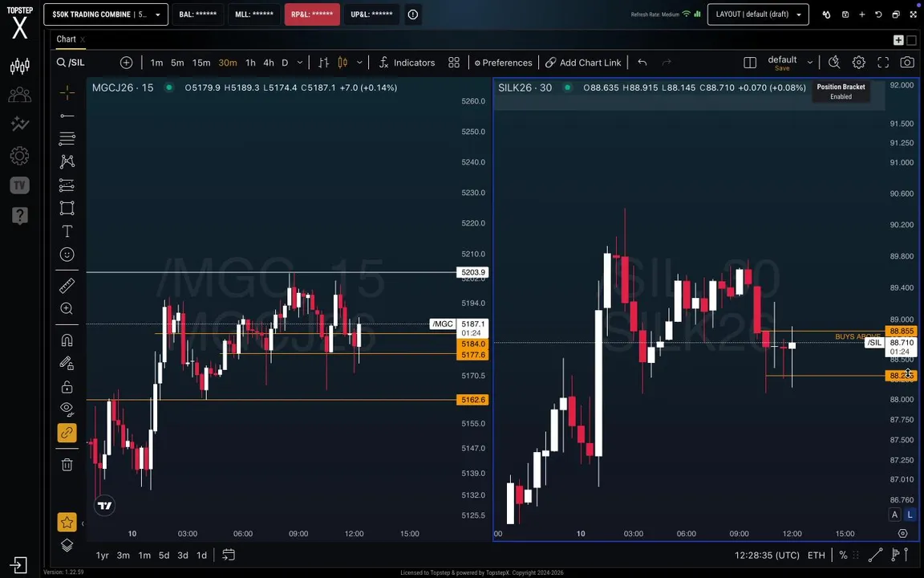Screen dimensions: 924x578
Task: Remove drawings using the trash icon
Action: tap(67, 465)
